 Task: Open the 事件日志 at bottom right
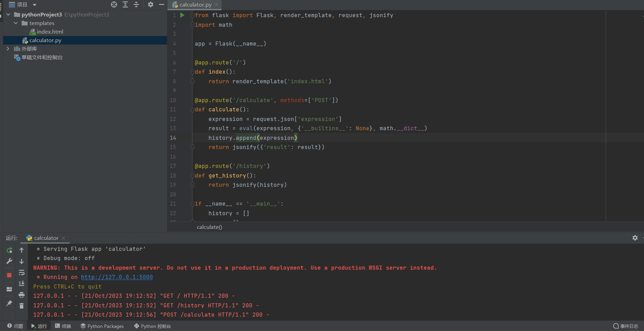pyautogui.click(x=627, y=326)
